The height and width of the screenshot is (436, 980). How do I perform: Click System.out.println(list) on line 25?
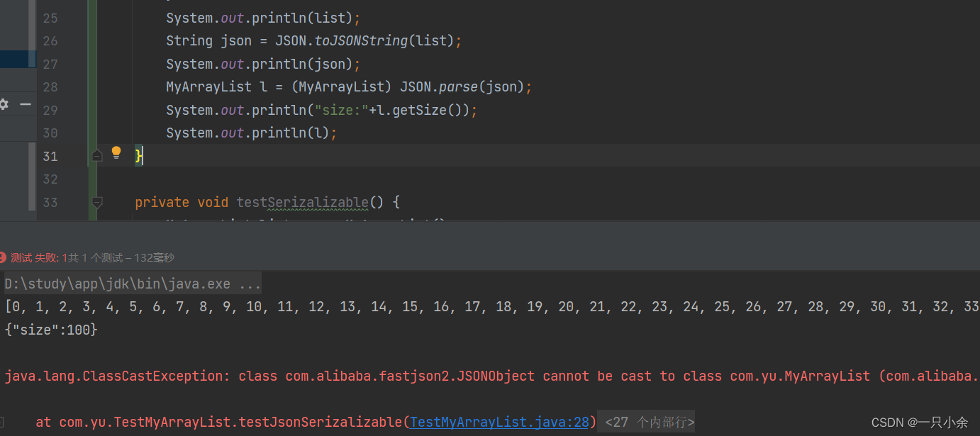[x=263, y=18]
